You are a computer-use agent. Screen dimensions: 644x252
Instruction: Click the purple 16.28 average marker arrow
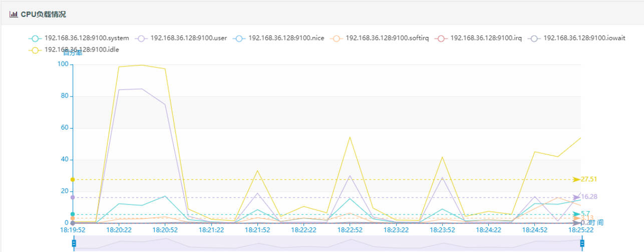tap(577, 197)
